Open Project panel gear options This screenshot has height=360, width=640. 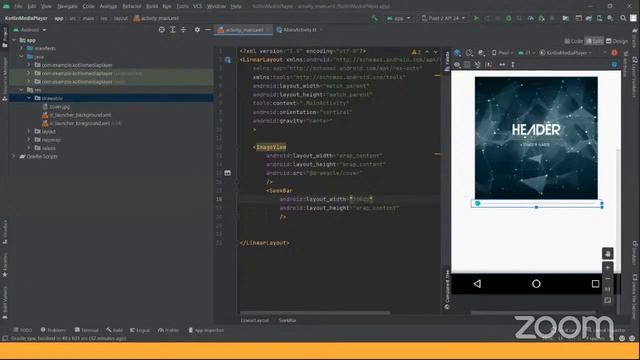coord(197,30)
